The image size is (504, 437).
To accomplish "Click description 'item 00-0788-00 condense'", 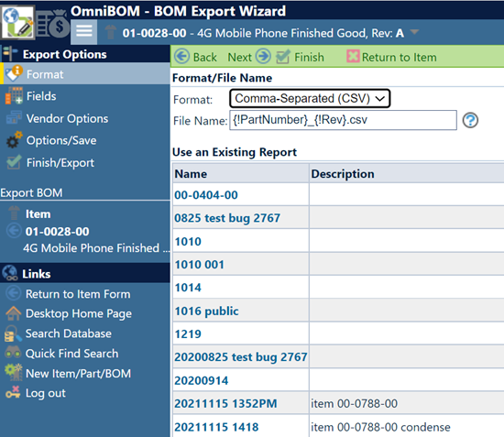I will click(x=380, y=427).
